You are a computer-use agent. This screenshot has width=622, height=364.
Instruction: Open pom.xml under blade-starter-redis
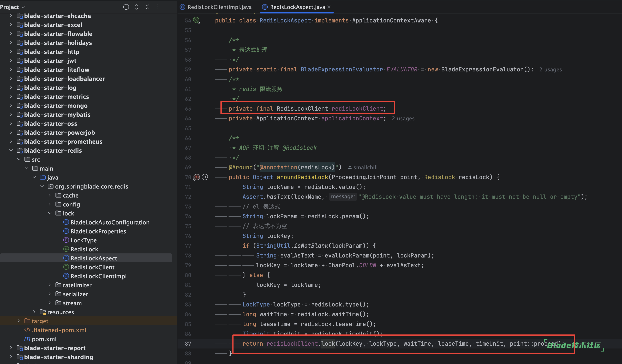(44, 339)
